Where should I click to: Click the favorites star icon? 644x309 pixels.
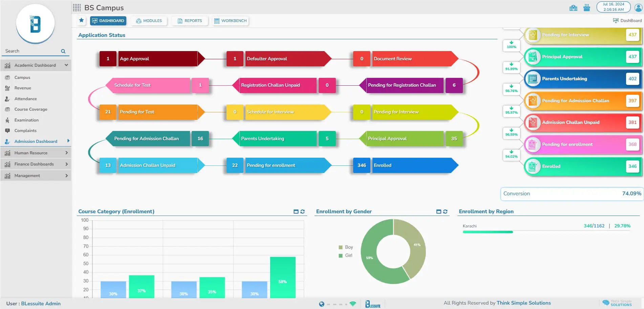click(81, 20)
